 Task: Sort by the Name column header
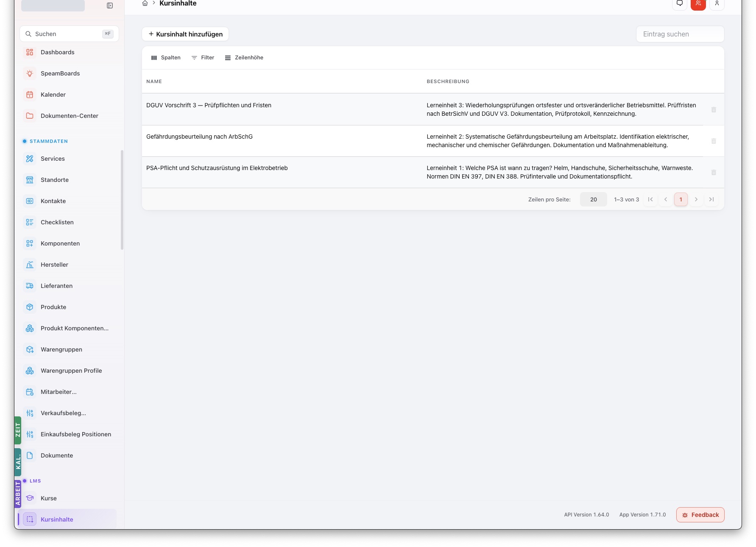[x=154, y=81]
